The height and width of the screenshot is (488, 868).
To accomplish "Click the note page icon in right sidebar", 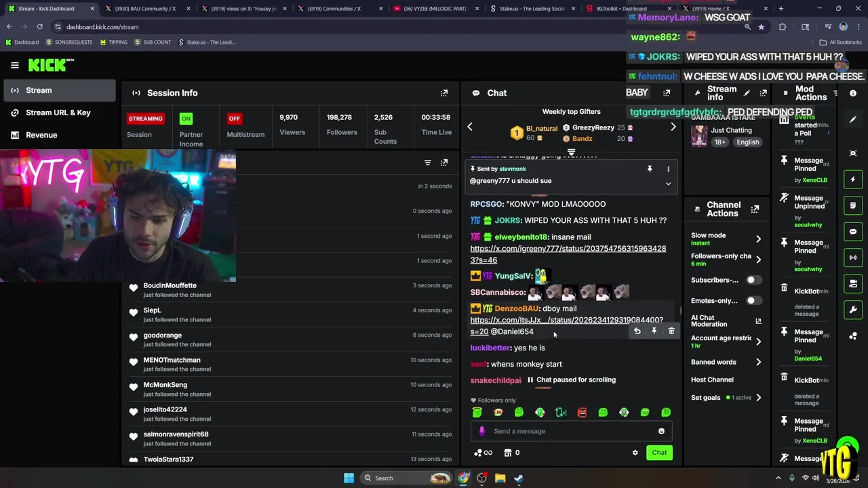I will tap(853, 205).
